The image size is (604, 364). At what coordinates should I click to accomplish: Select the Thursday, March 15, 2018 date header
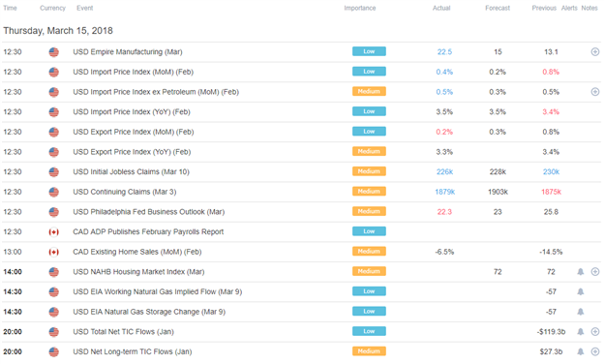(x=58, y=31)
